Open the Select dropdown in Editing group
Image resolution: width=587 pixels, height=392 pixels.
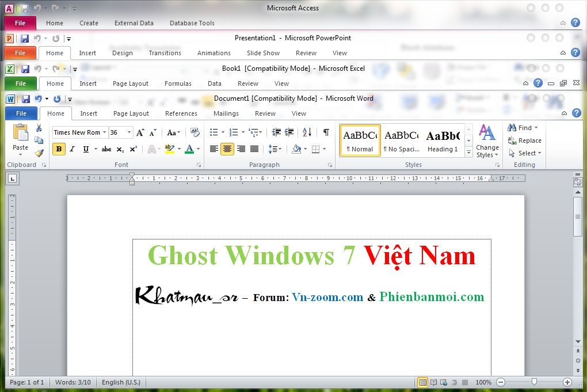tap(525, 153)
